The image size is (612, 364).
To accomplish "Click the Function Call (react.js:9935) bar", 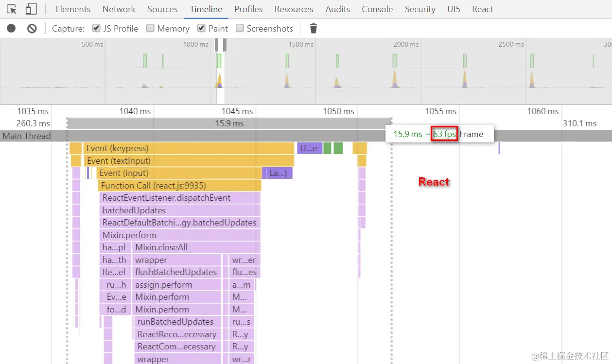I will 179,186.
